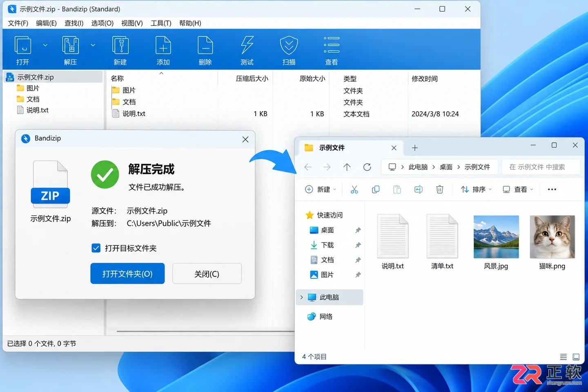Open the 工具(T) menu
The height and width of the screenshot is (392, 588).
tap(161, 23)
